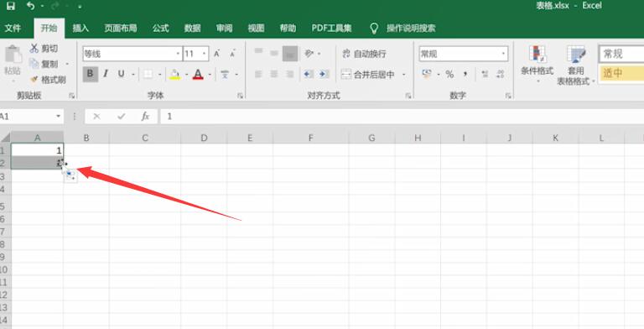Click the Save icon in quick access toolbar

[x=11, y=6]
